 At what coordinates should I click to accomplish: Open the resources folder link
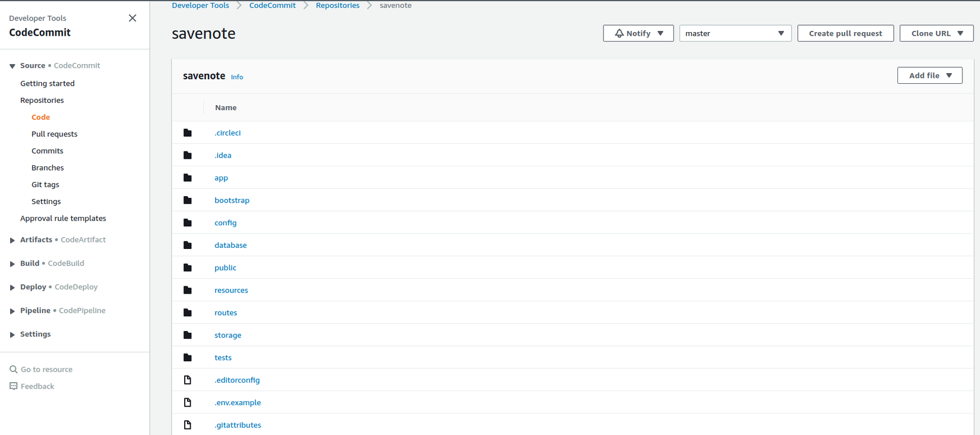pos(231,290)
